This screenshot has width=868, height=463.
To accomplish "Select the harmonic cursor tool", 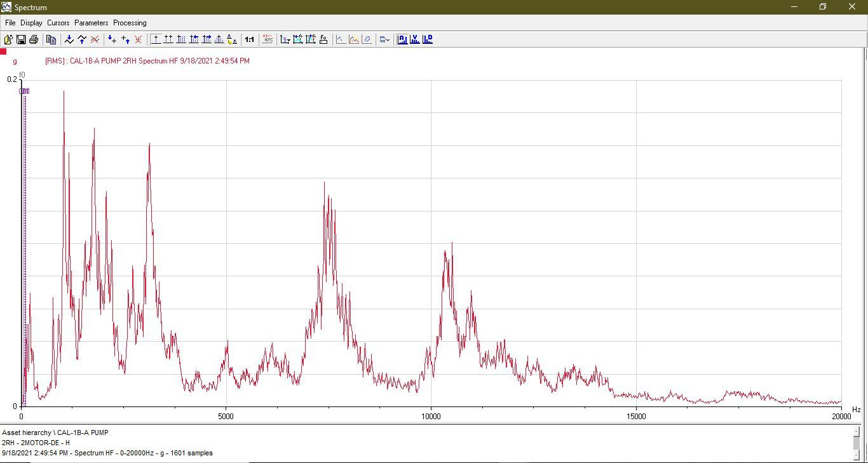I will [x=181, y=39].
